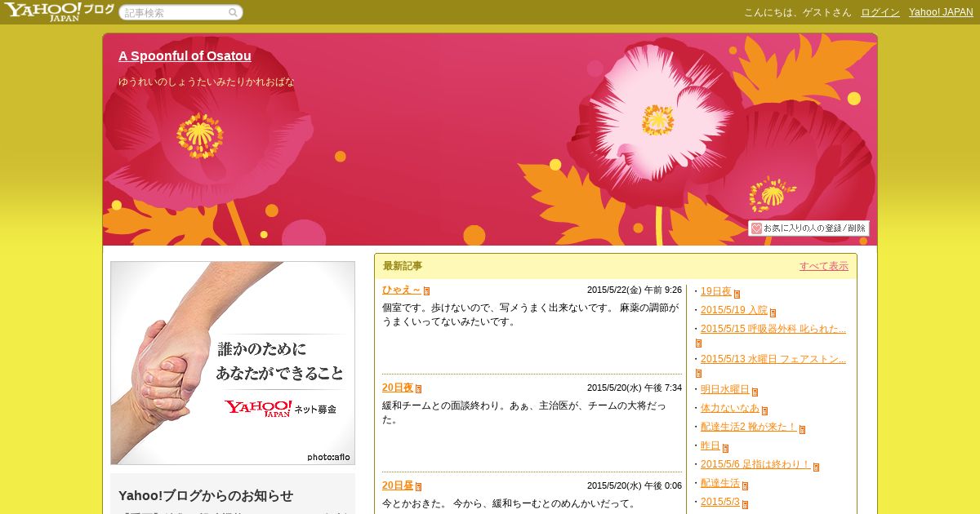Open the 20日夜 article

(x=398, y=388)
